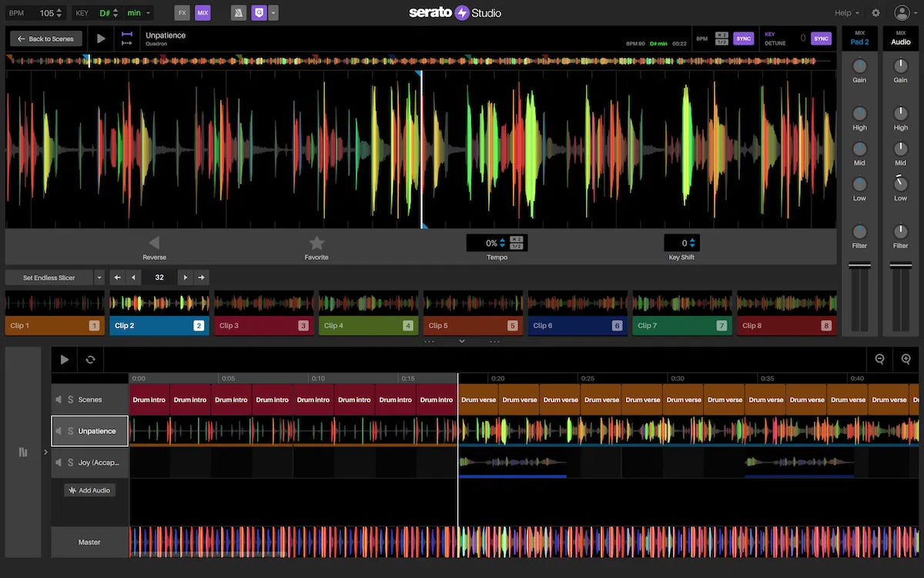Mute the Unpatience track
This screenshot has width=924, height=578.
(60, 432)
